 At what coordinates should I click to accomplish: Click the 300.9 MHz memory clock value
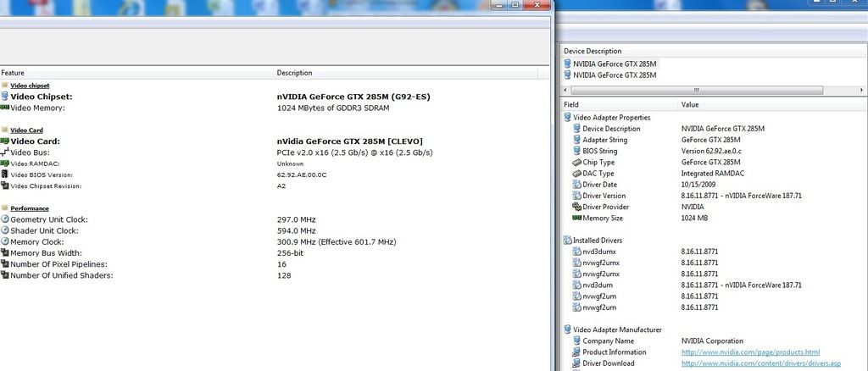[x=337, y=241]
